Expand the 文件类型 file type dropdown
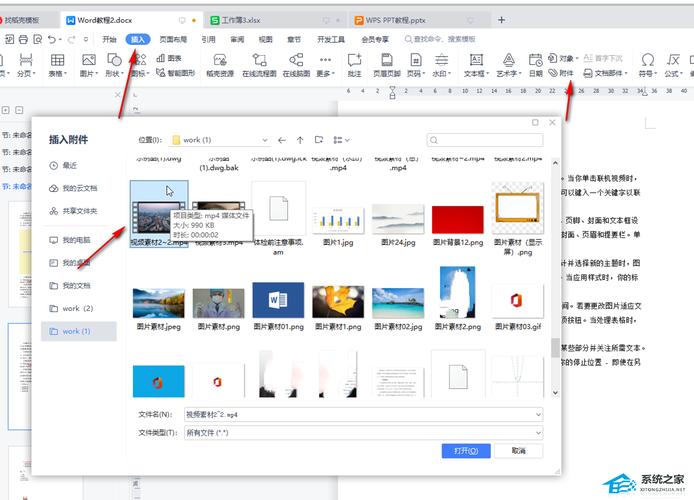Image resolution: width=694 pixels, height=500 pixels. click(x=538, y=432)
